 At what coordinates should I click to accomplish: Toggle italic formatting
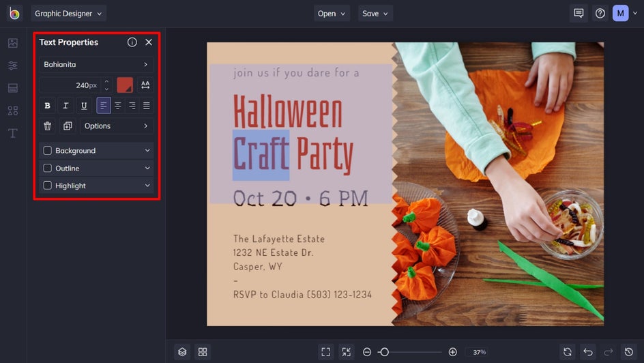pos(65,106)
